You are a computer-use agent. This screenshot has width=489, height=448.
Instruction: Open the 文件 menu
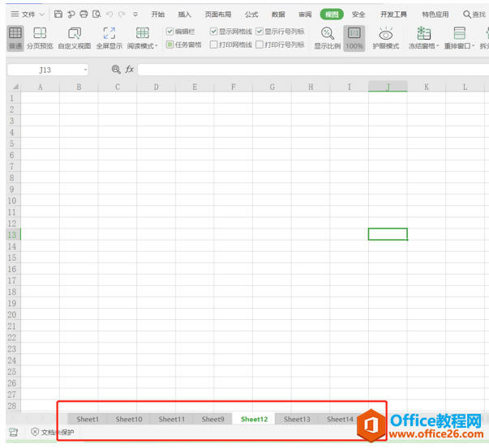28,15
